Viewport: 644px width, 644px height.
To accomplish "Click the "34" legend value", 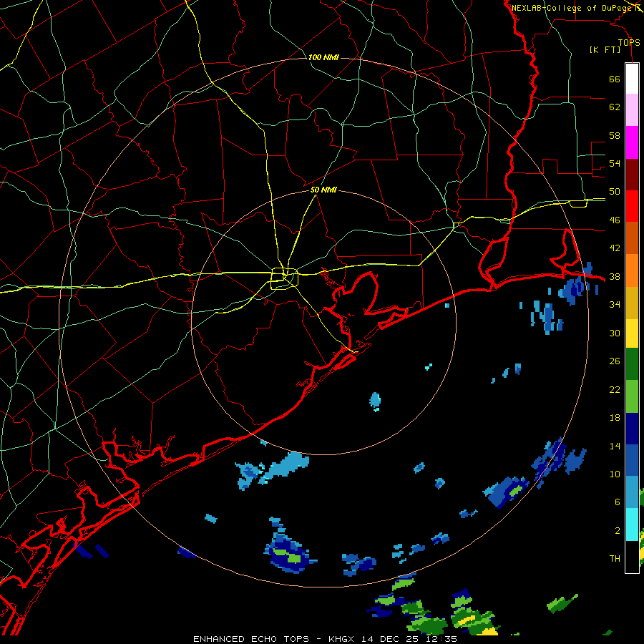I will point(615,304).
